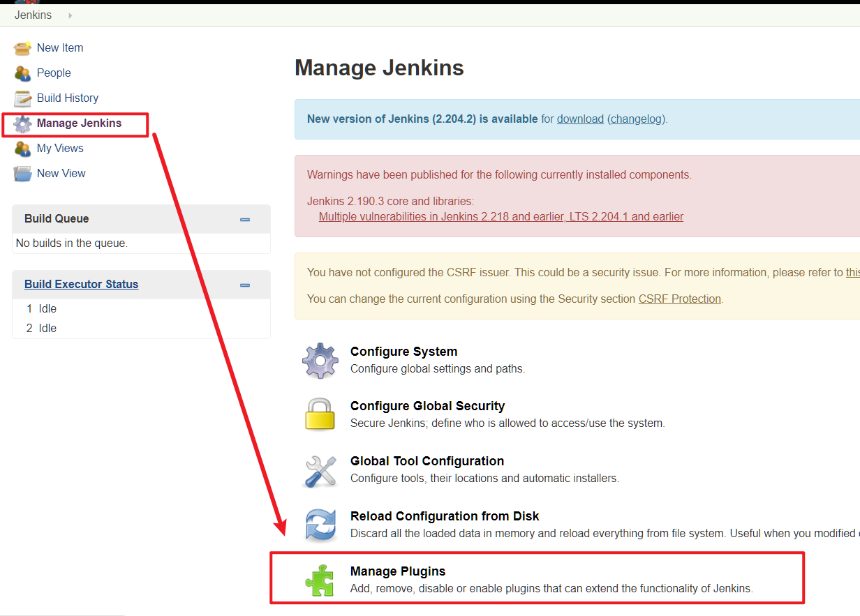The width and height of the screenshot is (860, 616).
Task: Click 'Warnings have been published' message text
Action: (x=499, y=174)
